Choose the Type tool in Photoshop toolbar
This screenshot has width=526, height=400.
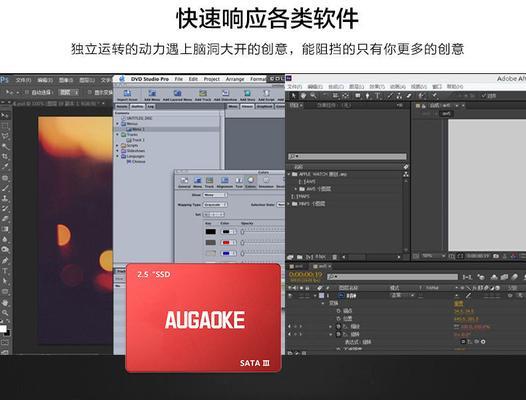click(x=5, y=271)
